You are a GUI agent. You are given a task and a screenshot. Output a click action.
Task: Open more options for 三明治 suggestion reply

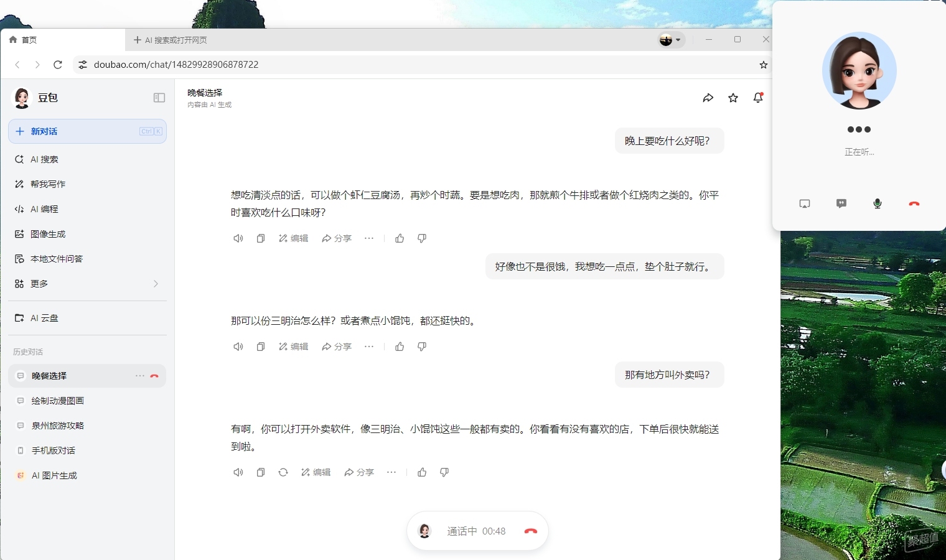[369, 347]
